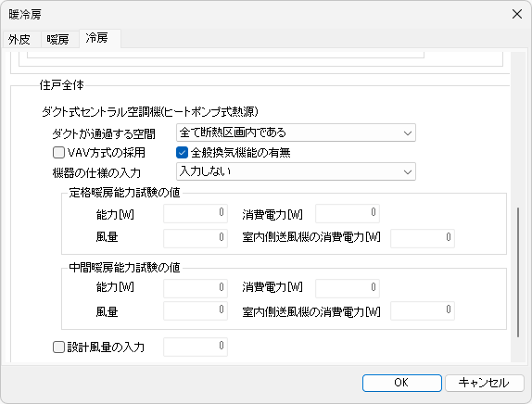
Task: Switch to the 暖房 tab
Action: point(58,39)
